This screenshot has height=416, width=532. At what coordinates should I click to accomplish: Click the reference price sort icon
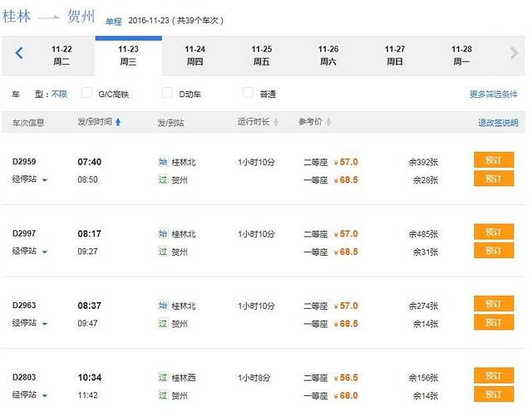[328, 123]
